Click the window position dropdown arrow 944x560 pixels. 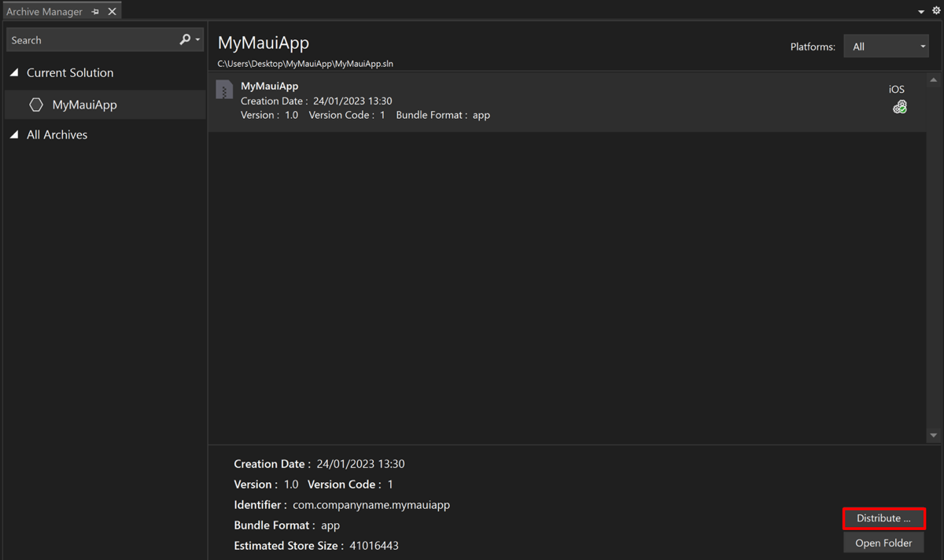(x=920, y=11)
